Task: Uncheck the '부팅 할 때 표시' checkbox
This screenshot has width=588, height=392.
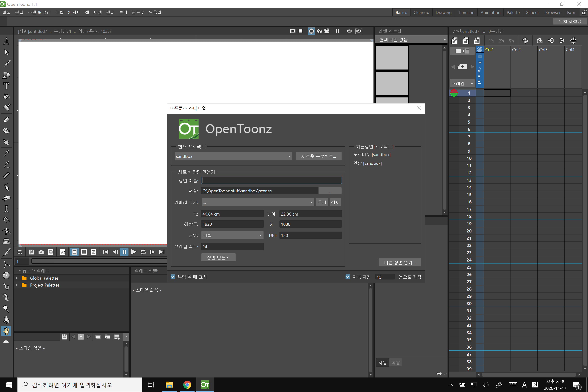Action: click(x=173, y=277)
